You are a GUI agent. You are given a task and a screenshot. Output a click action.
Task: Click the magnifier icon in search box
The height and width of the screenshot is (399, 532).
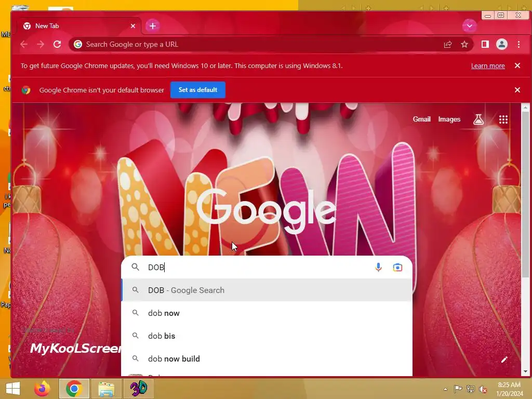pos(136,267)
